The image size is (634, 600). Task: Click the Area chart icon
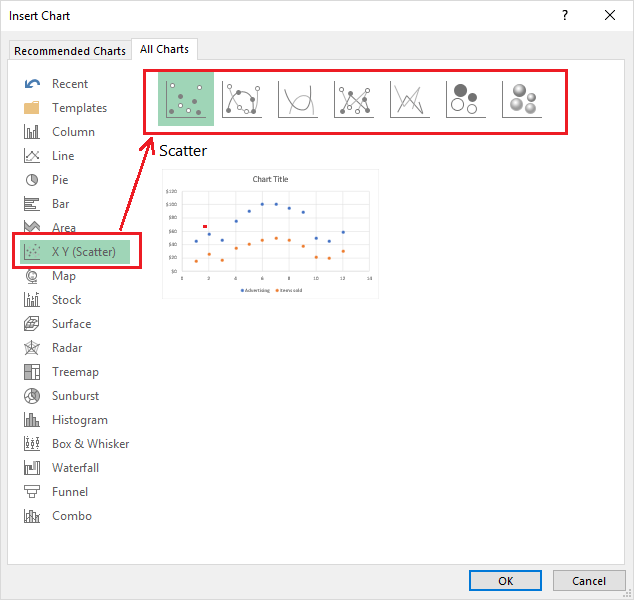[x=32, y=226]
